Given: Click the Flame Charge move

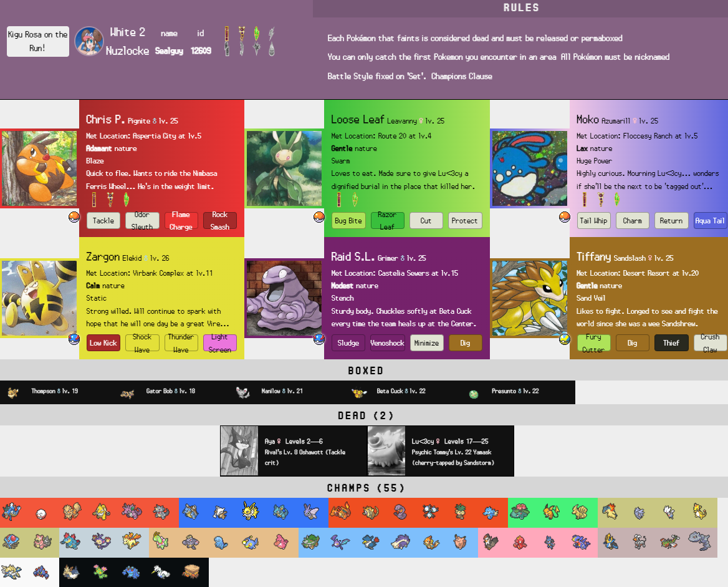Looking at the screenshot, I should [x=181, y=221].
